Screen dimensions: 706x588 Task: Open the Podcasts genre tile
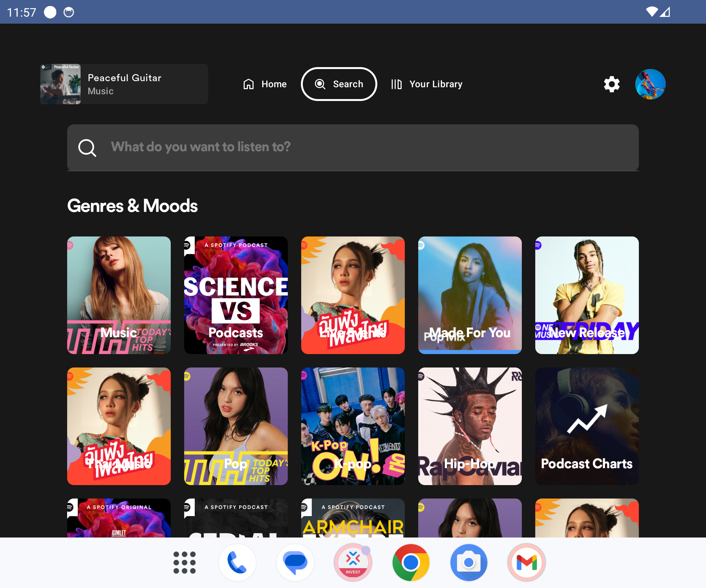pos(236,295)
